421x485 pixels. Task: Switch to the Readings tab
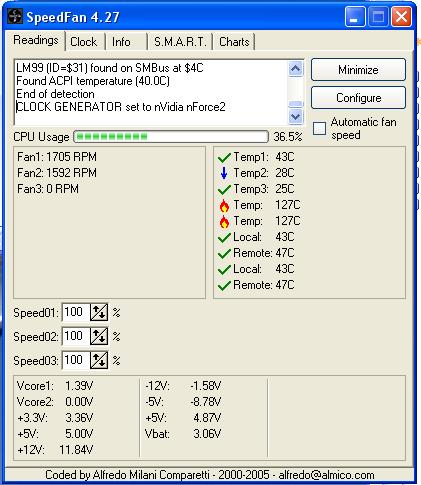click(36, 40)
